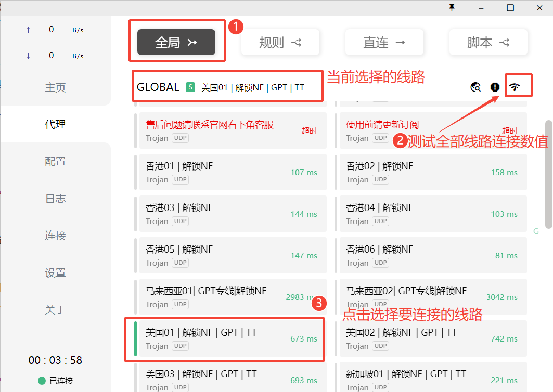The width and height of the screenshot is (553, 392).
Task: Click the green S badge next to GLOBAL
Action: click(x=190, y=87)
